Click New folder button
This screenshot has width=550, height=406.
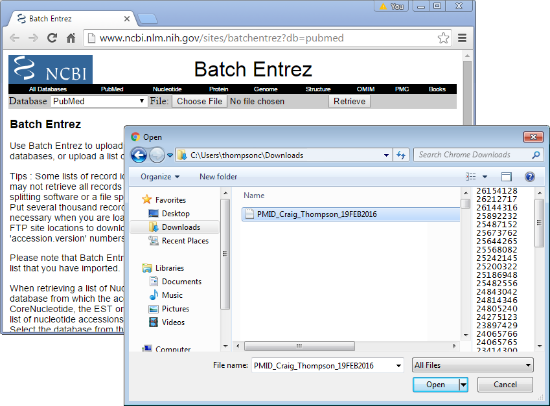coord(218,177)
